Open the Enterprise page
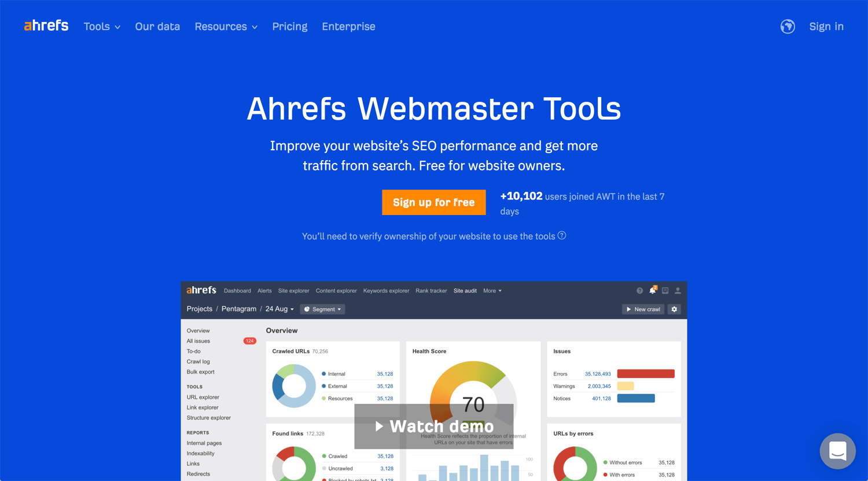Viewport: 868px width, 481px height. click(x=348, y=27)
